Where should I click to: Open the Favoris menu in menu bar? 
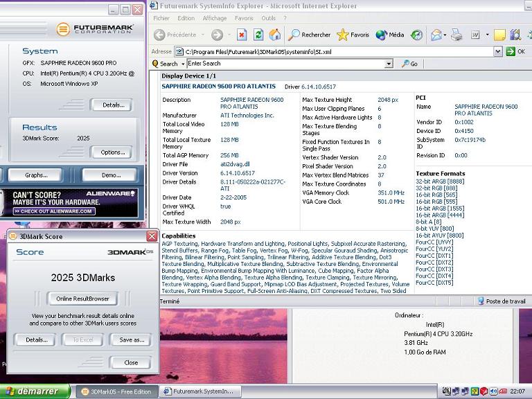(x=244, y=18)
